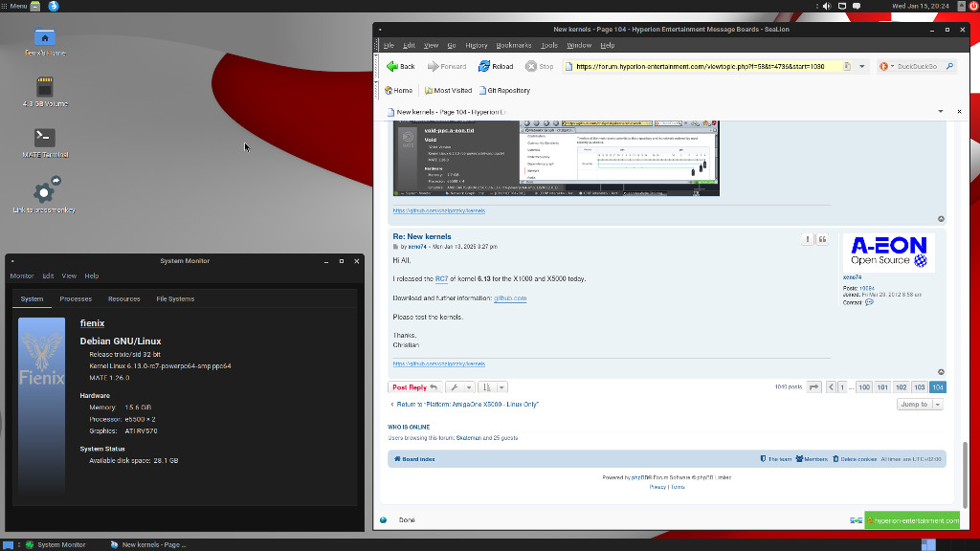Image resolution: width=980 pixels, height=551 pixels.
Task: Open Fenix's Home desktop folder icon
Action: [x=44, y=42]
